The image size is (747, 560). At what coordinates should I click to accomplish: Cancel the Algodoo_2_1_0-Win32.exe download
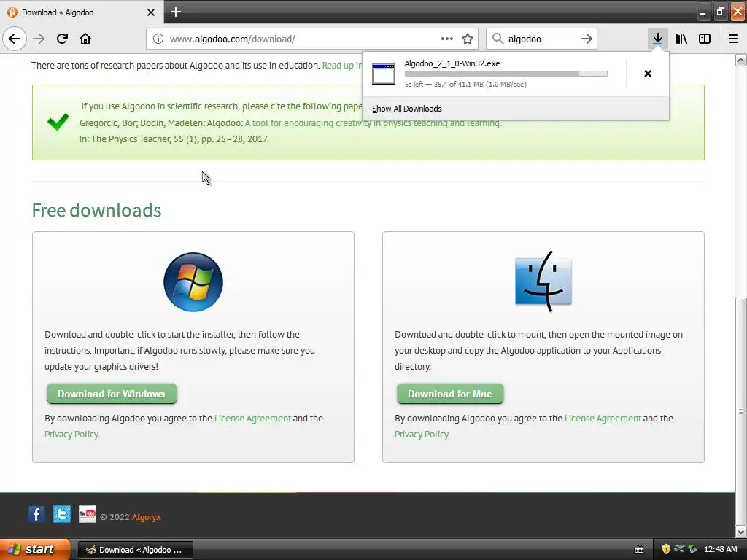pos(648,74)
